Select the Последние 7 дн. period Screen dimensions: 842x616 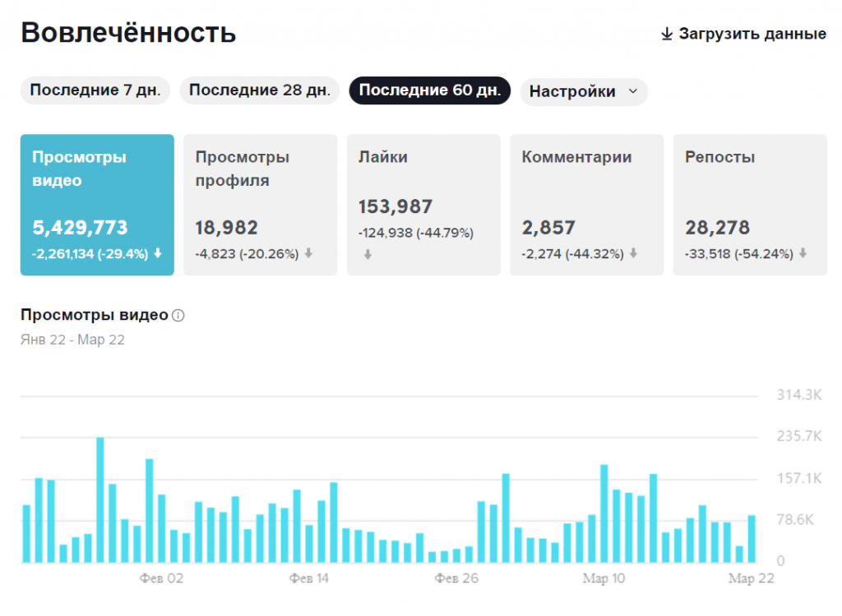tap(95, 90)
